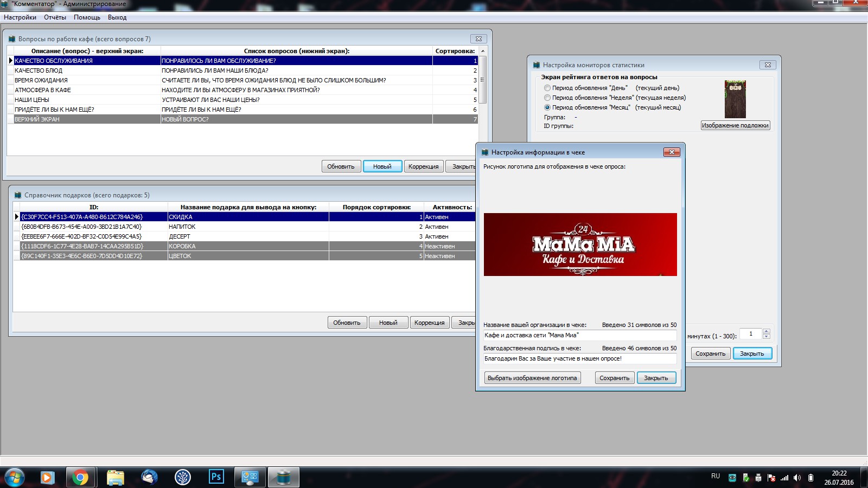Click the organization name input field
Image resolution: width=868 pixels, height=488 pixels.
pyautogui.click(x=580, y=335)
